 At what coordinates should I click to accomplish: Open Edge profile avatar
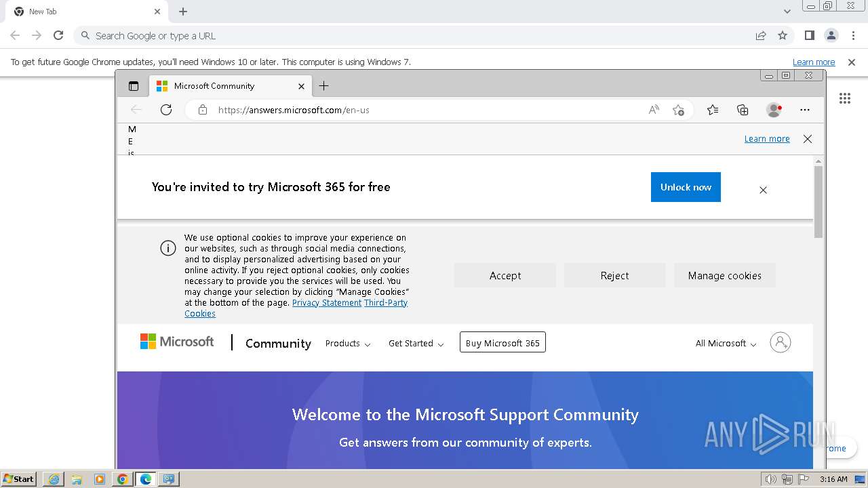tap(774, 110)
